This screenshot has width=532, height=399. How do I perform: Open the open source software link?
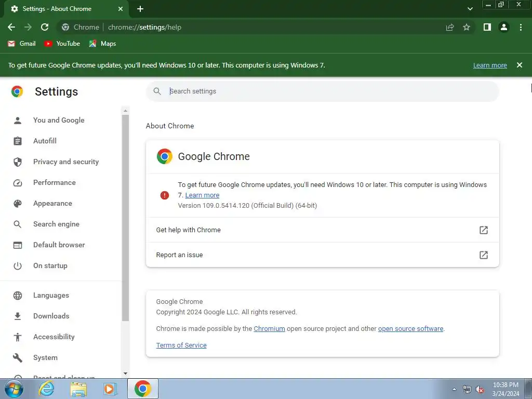[x=410, y=328]
